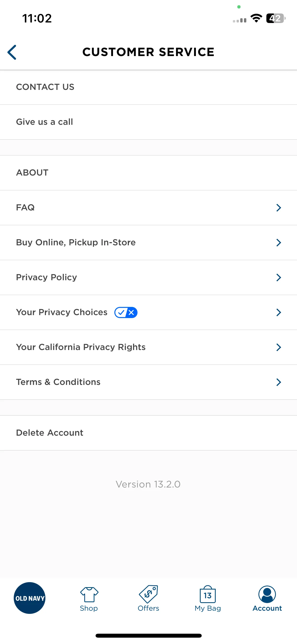297x644 pixels.
Task: Tap the battery indicator icon
Action: 276,18
